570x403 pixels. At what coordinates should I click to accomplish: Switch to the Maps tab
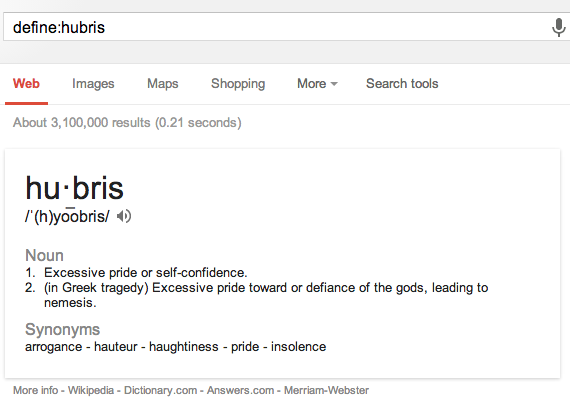click(162, 84)
